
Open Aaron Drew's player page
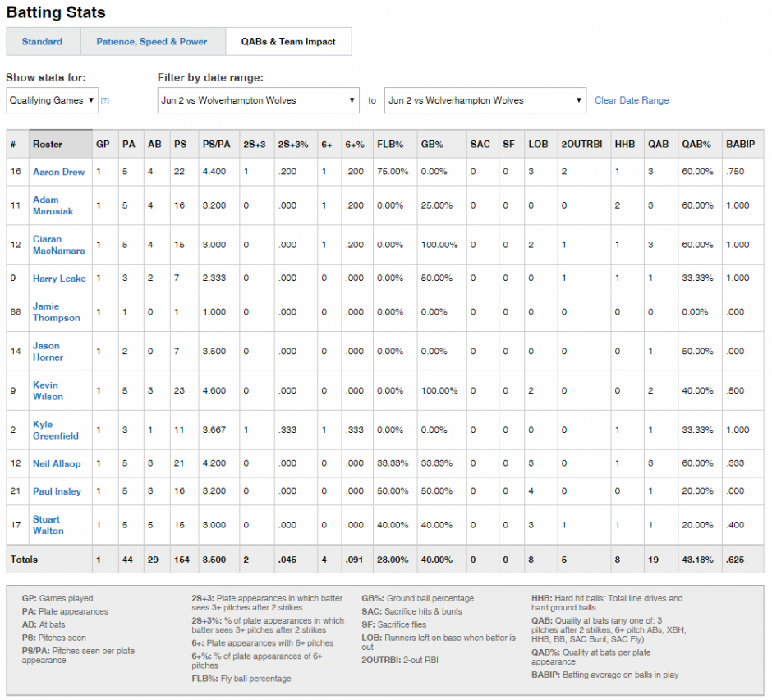pyautogui.click(x=58, y=172)
